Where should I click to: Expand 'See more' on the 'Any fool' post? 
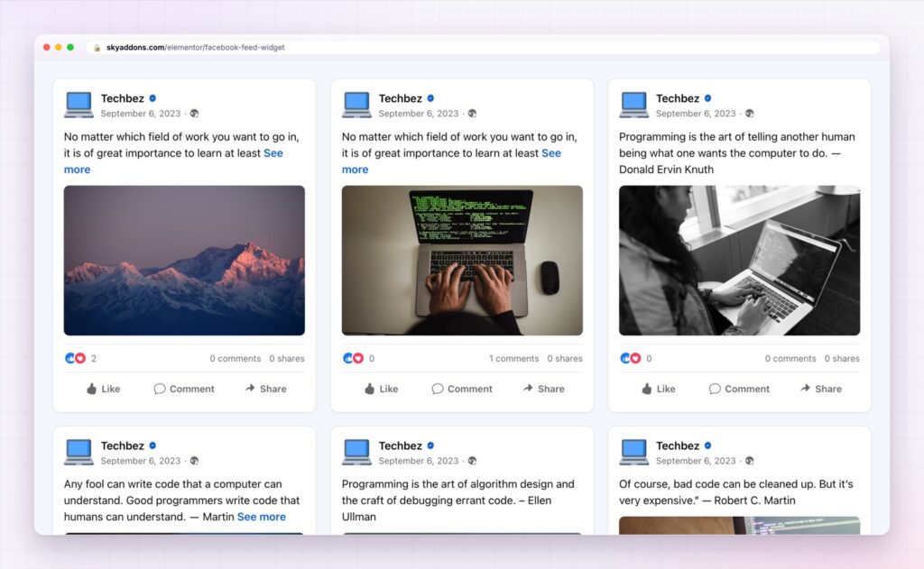tap(262, 517)
